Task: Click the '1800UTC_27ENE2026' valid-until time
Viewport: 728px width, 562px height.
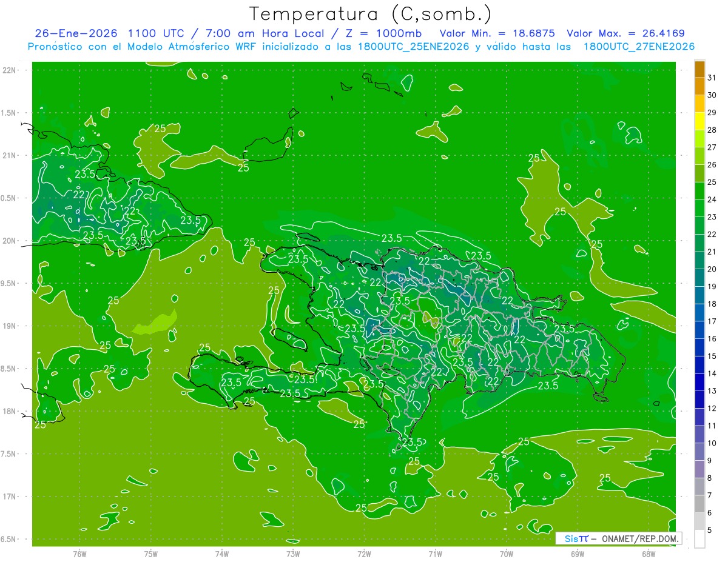Action: 639,47
